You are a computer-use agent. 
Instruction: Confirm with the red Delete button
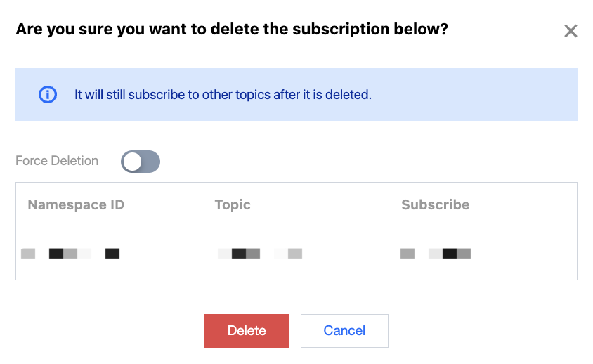pos(247,331)
